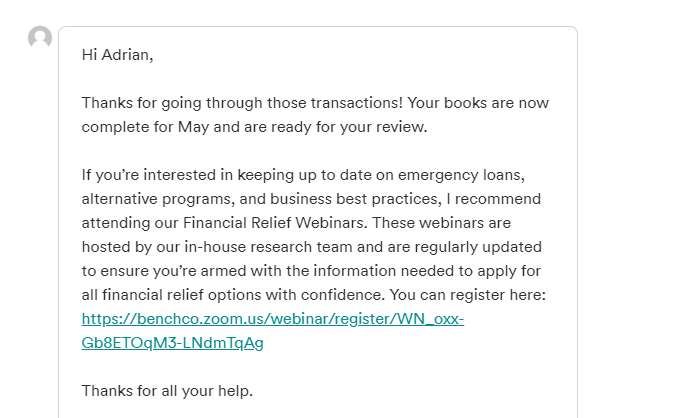
Task: Click the 'I recommend' words
Action: coord(494,199)
